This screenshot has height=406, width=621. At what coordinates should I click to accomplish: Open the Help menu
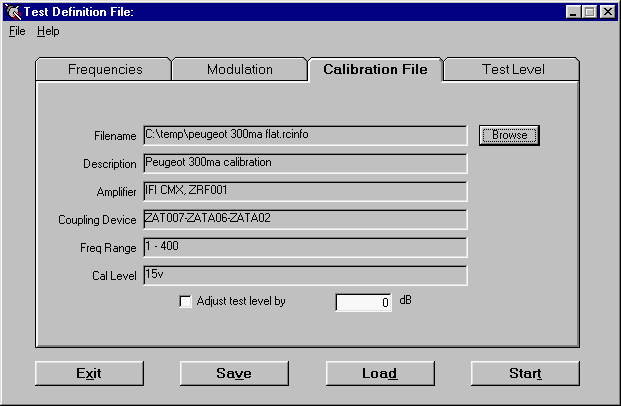48,31
